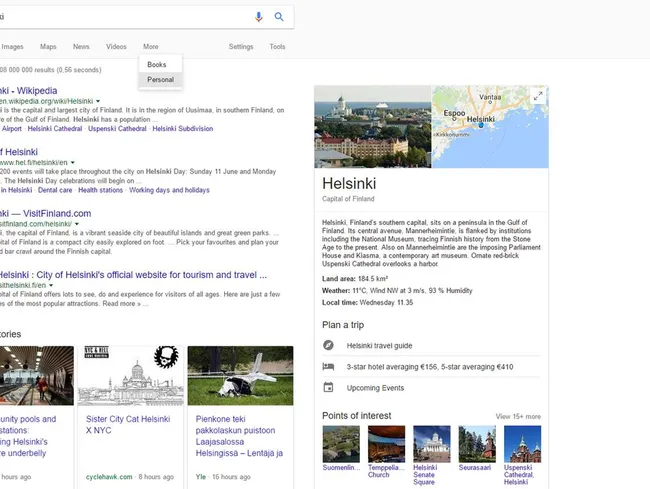
Task: Open the Helsinki Cathedral sitelink
Action: click(55, 128)
